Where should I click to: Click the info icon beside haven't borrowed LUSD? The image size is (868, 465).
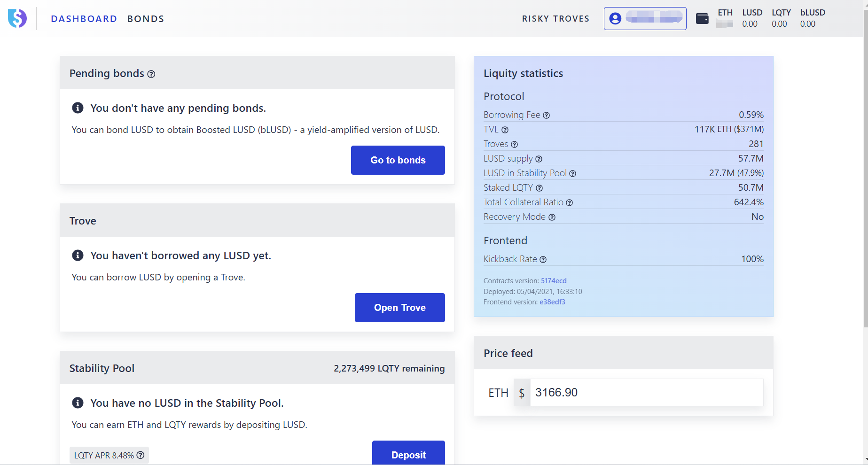pyautogui.click(x=78, y=256)
